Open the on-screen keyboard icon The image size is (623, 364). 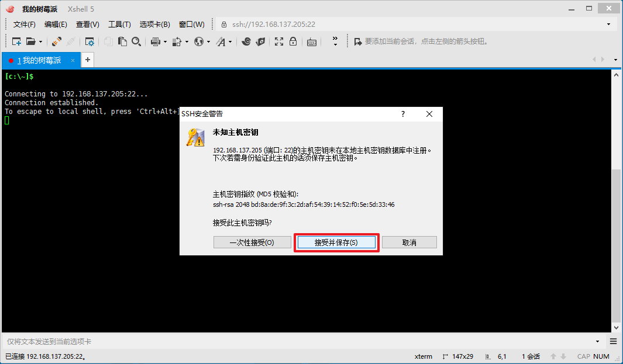coord(312,41)
